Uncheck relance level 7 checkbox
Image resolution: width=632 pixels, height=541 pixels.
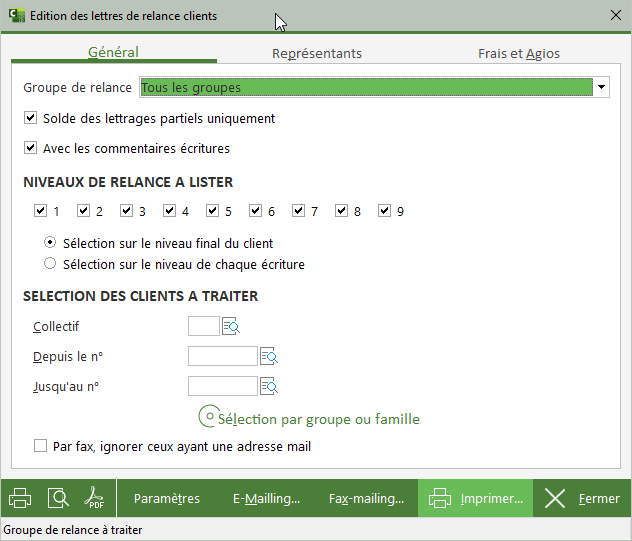point(298,210)
